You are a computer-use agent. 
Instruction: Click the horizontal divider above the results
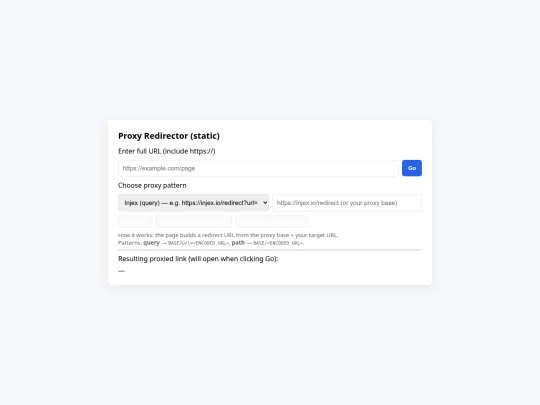point(270,250)
